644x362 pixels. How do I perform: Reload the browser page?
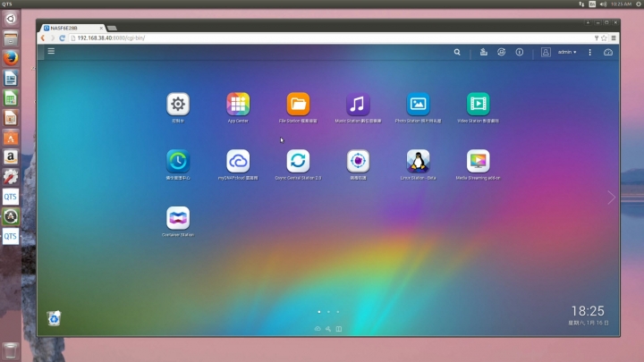tap(62, 38)
